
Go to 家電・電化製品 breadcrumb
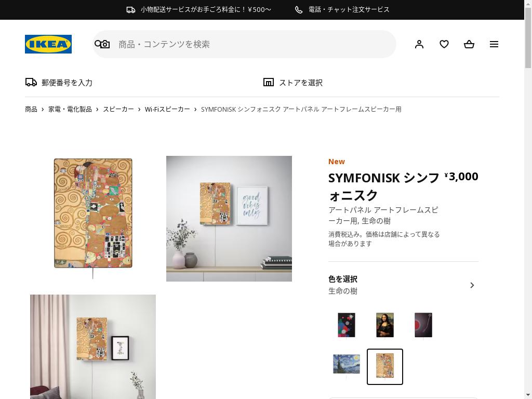(70, 109)
